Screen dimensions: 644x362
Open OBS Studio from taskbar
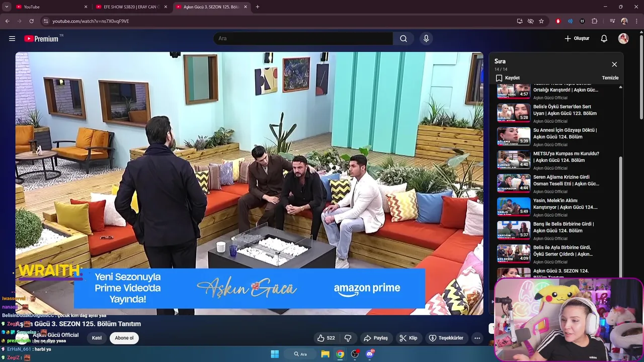[355, 354]
